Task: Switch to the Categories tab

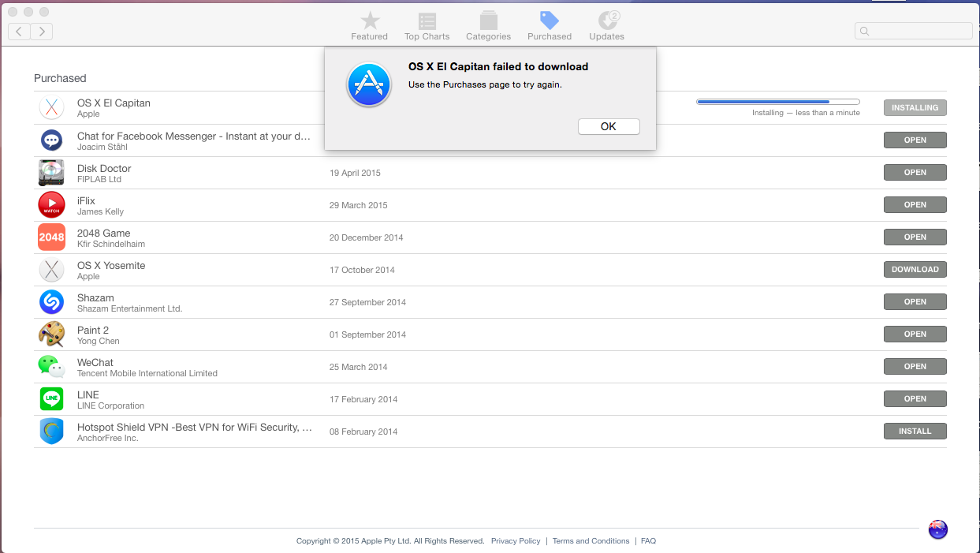Action: (x=488, y=24)
